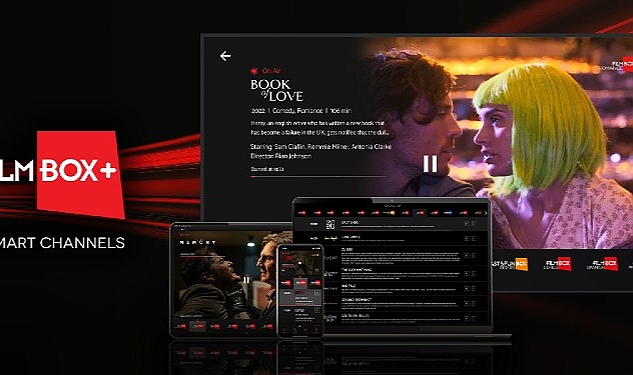
Task: Seek on the TV red progress bar
Action: click(x=318, y=177)
